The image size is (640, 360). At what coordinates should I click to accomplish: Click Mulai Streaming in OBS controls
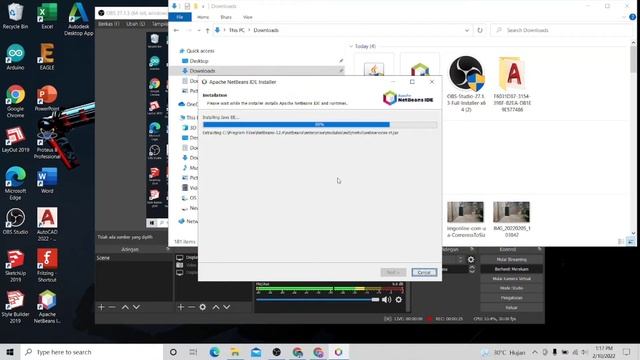pos(511,260)
